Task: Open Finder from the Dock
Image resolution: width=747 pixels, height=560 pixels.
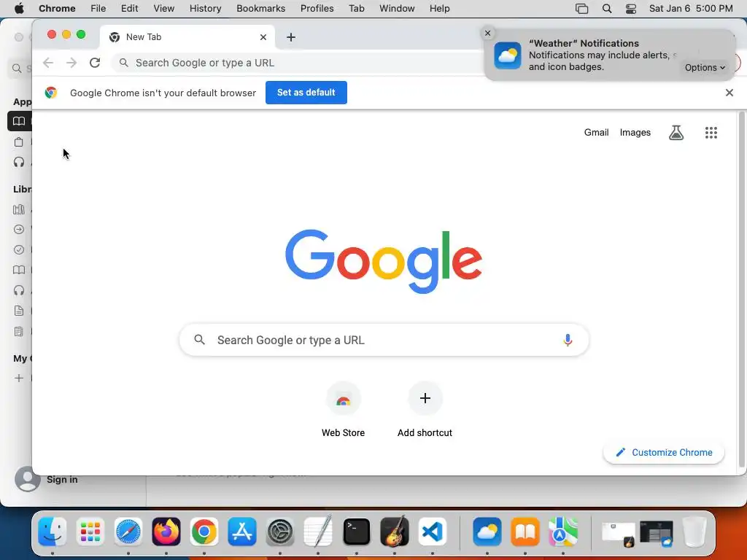Action: coord(52,532)
